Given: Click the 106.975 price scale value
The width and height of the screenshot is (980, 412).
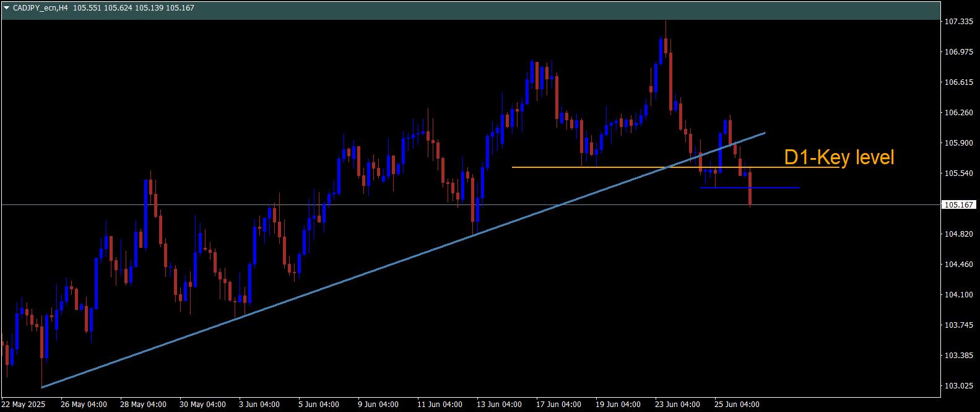Looking at the screenshot, I should [958, 52].
